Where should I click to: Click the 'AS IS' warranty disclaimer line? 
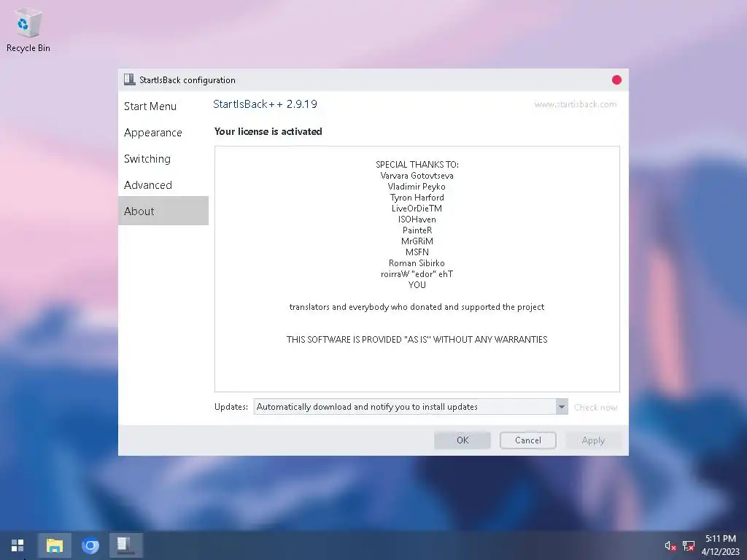[x=417, y=340]
